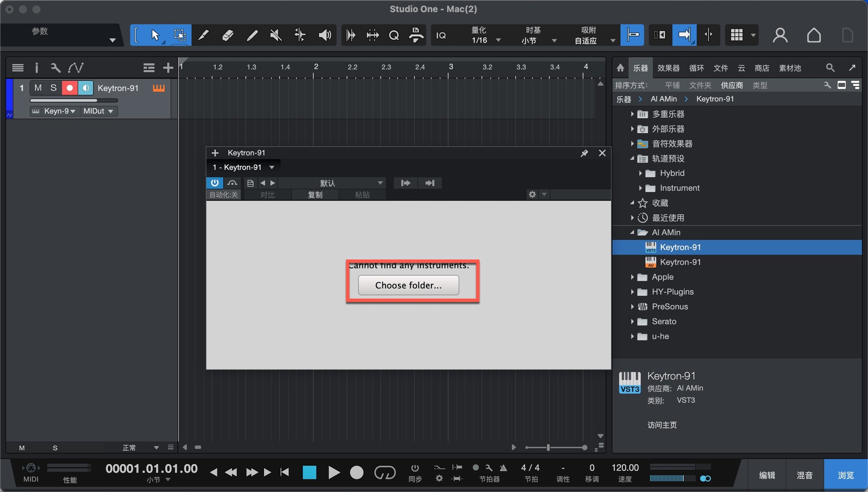Select the Listen speaker tool
Screen dimensions: 868x492
pos(325,35)
